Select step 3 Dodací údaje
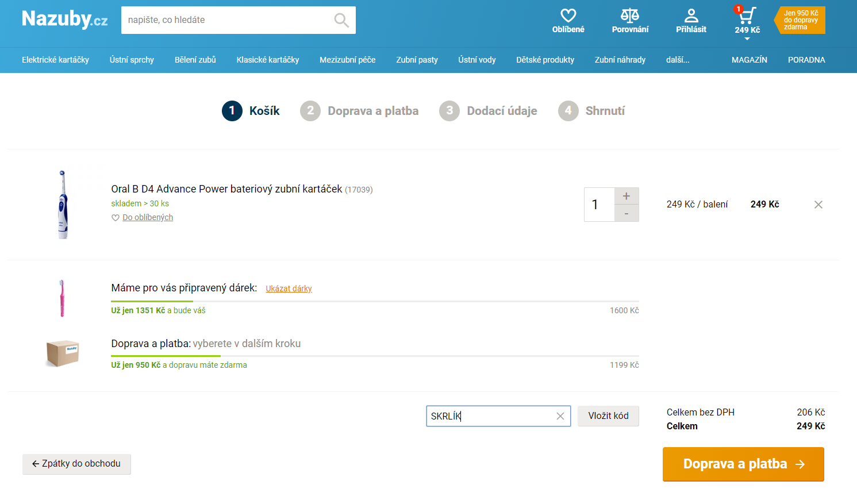This screenshot has width=857, height=504. pos(489,111)
